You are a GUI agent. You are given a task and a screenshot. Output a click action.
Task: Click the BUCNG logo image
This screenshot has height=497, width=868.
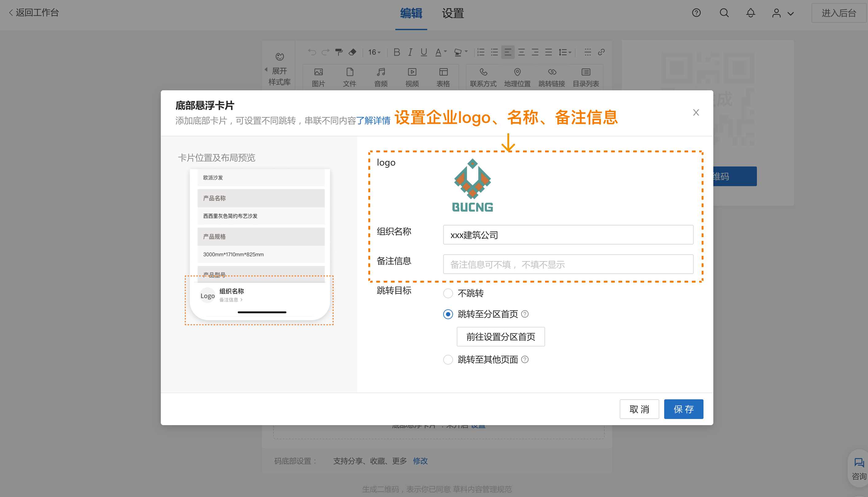pyautogui.click(x=472, y=185)
